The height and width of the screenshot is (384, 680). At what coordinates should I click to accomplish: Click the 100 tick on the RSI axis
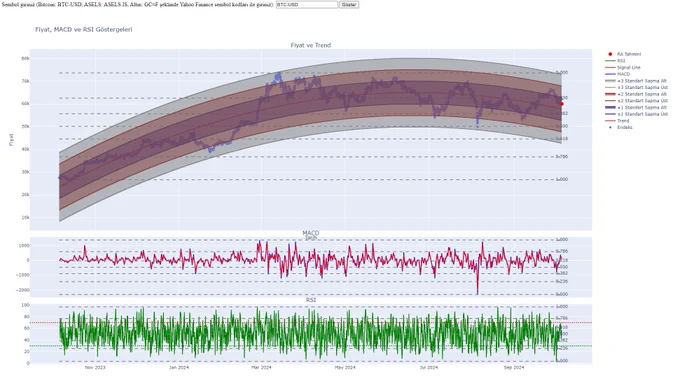coord(26,305)
